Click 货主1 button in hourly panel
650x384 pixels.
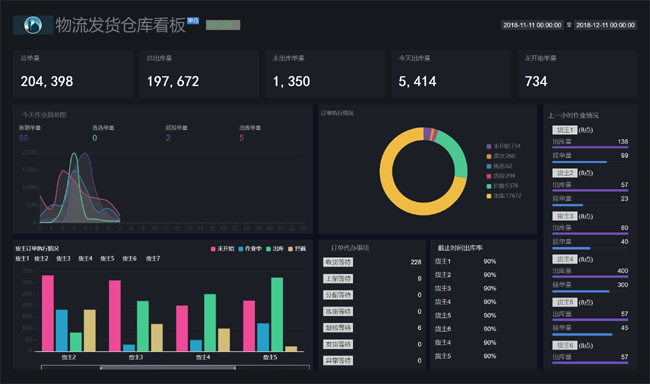click(x=565, y=130)
